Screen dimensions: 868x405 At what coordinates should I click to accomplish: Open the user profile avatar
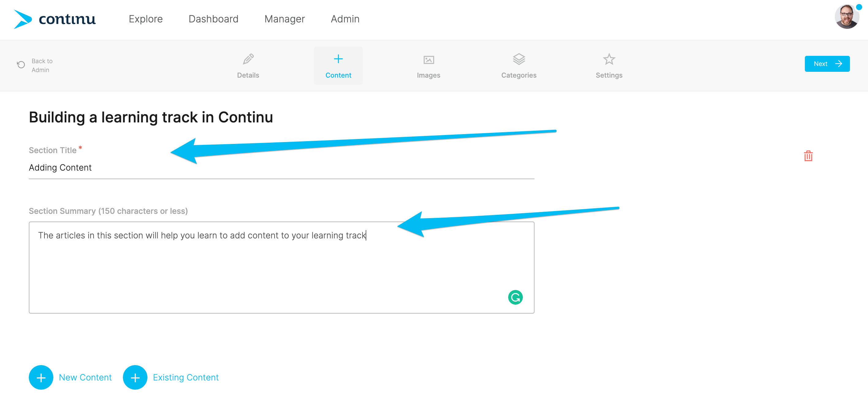click(x=847, y=17)
